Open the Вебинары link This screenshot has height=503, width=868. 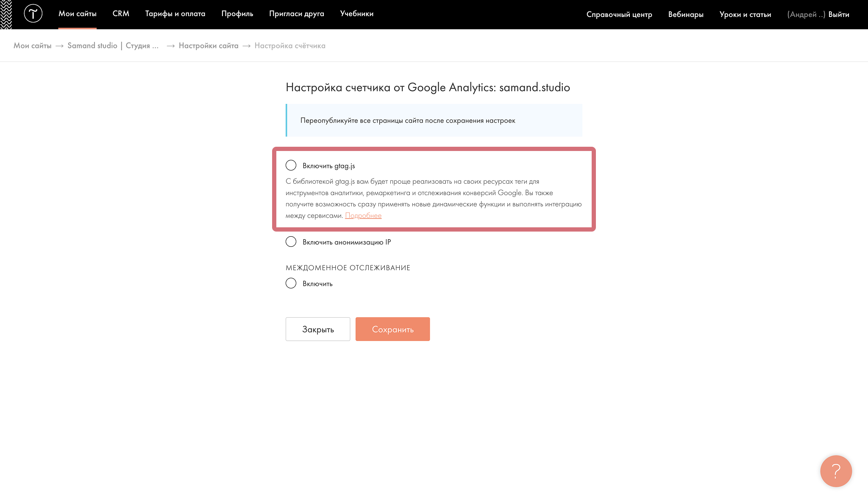tap(686, 14)
